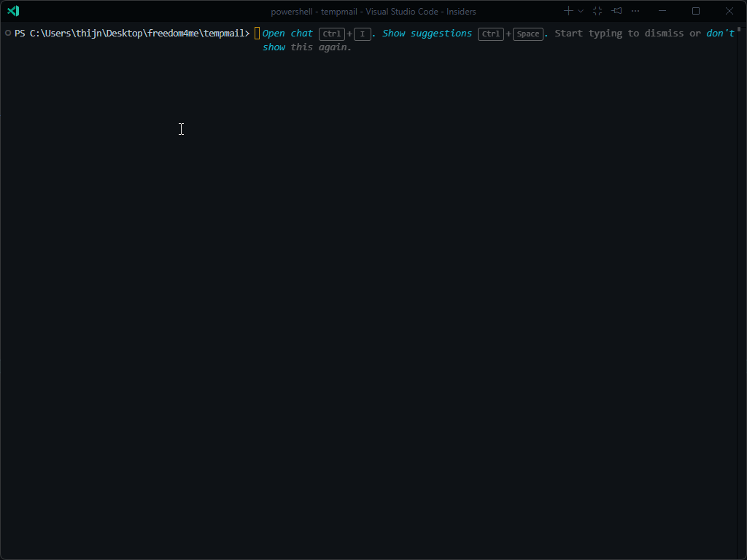Minimize the VS Code Insiders window

pos(662,11)
